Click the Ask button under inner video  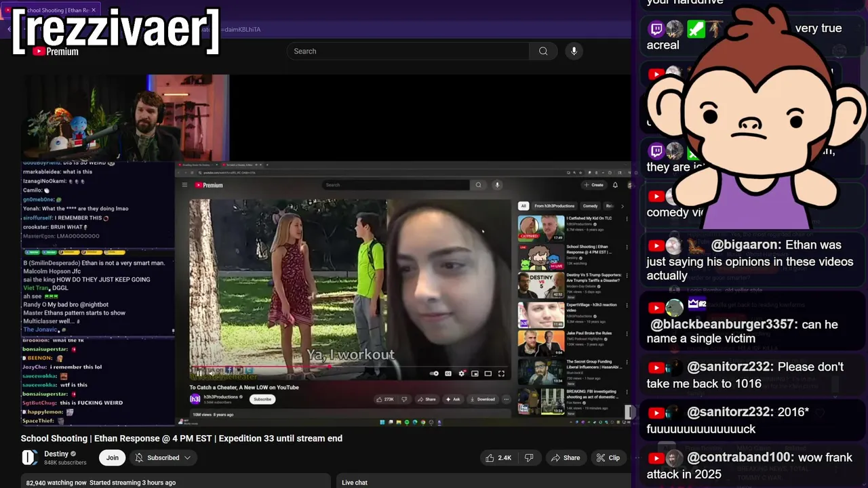tap(453, 399)
